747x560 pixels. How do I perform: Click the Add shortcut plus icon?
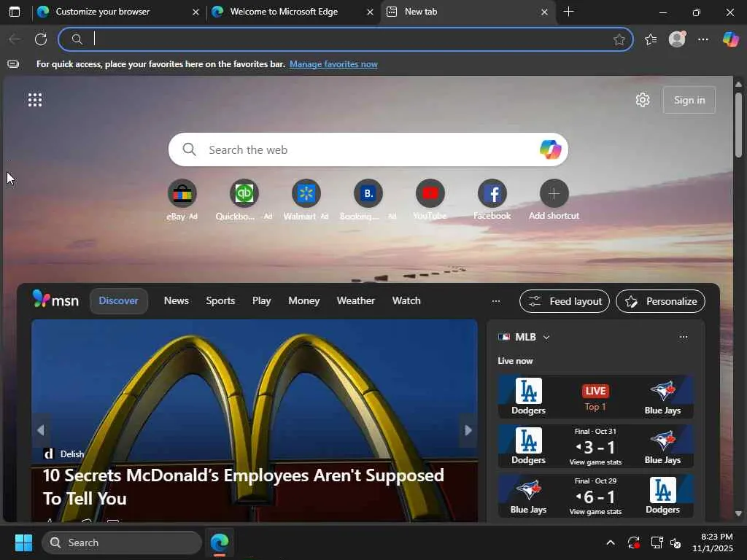click(x=554, y=193)
